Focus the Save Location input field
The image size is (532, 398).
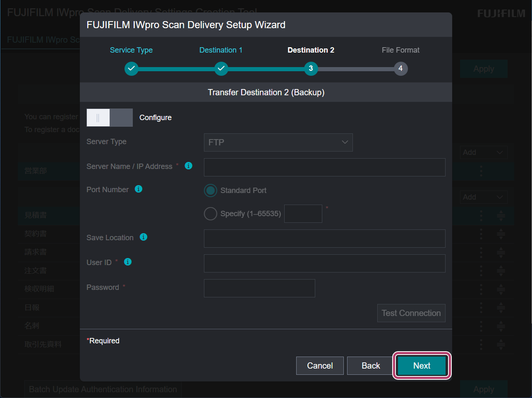[x=325, y=239]
